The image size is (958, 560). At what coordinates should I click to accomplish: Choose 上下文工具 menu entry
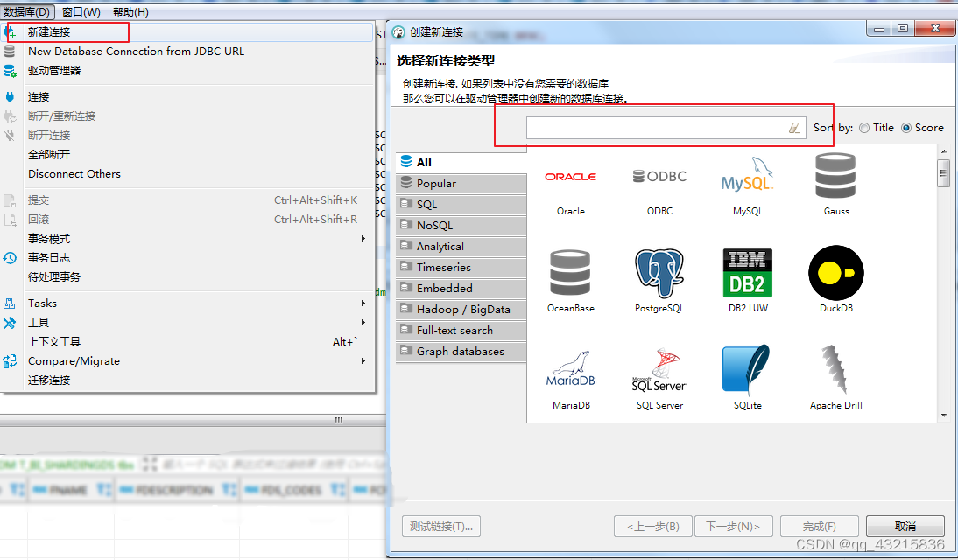coord(187,341)
